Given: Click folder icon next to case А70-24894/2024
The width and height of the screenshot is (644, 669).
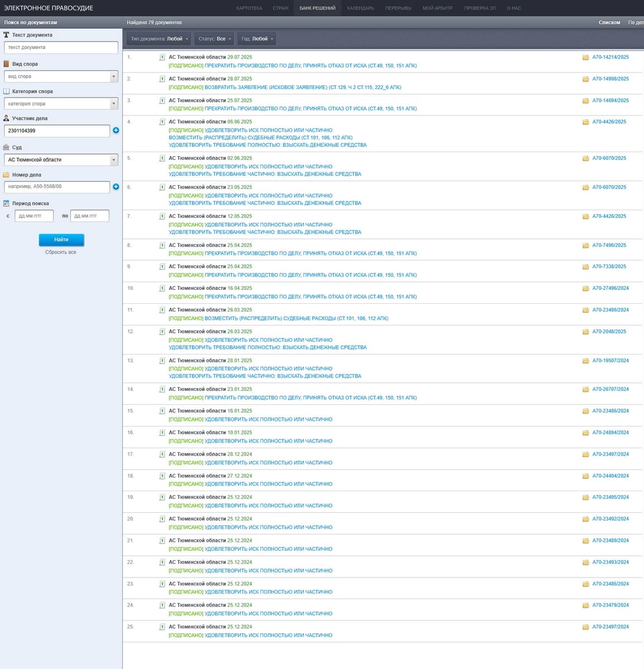Looking at the screenshot, I should 585,433.
